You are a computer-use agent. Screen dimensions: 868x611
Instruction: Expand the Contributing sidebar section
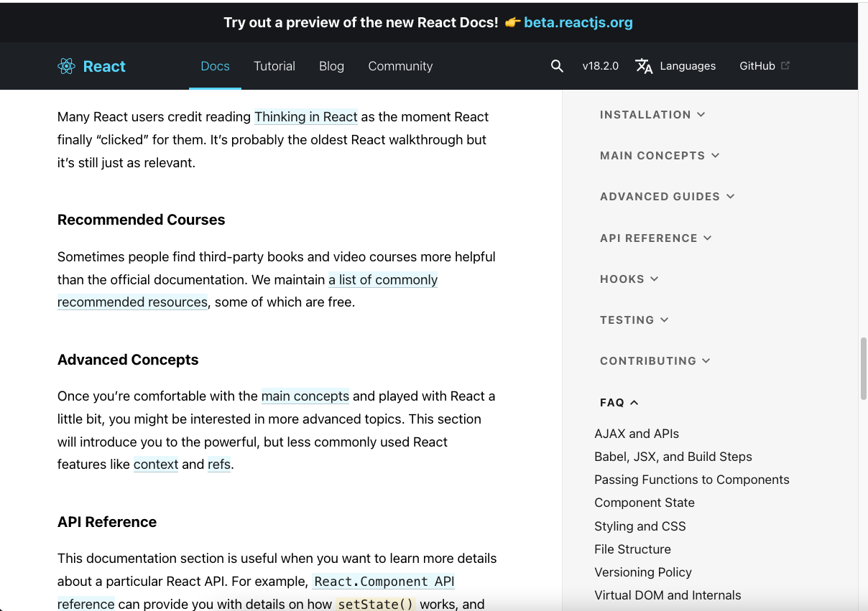655,361
